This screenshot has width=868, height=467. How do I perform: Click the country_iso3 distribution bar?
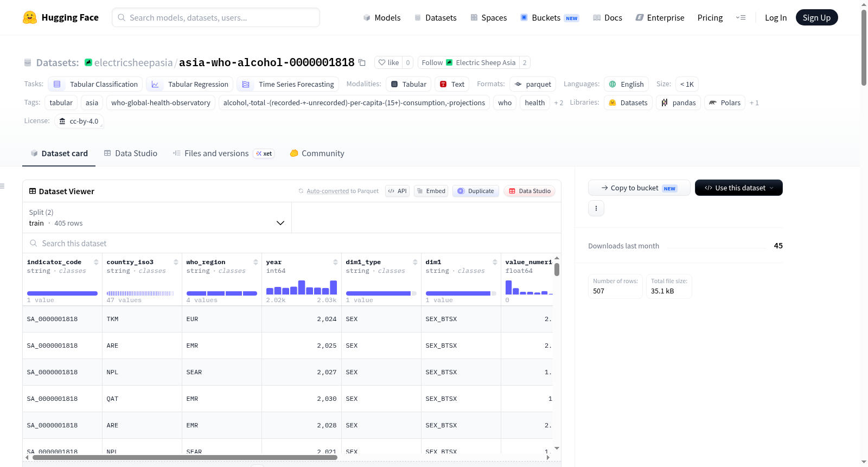(141, 293)
